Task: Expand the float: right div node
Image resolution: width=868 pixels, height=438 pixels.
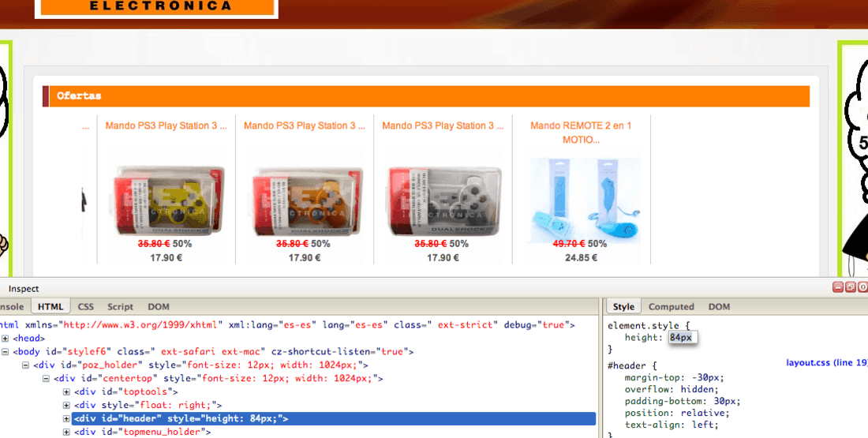Action: pos(66,405)
